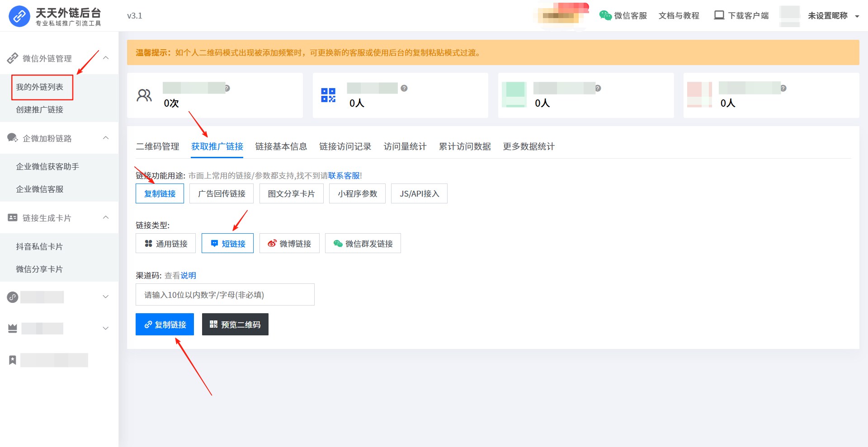This screenshot has height=447, width=868.
Task: Click the bookmark icon in sidebar
Action: pyautogui.click(x=13, y=360)
